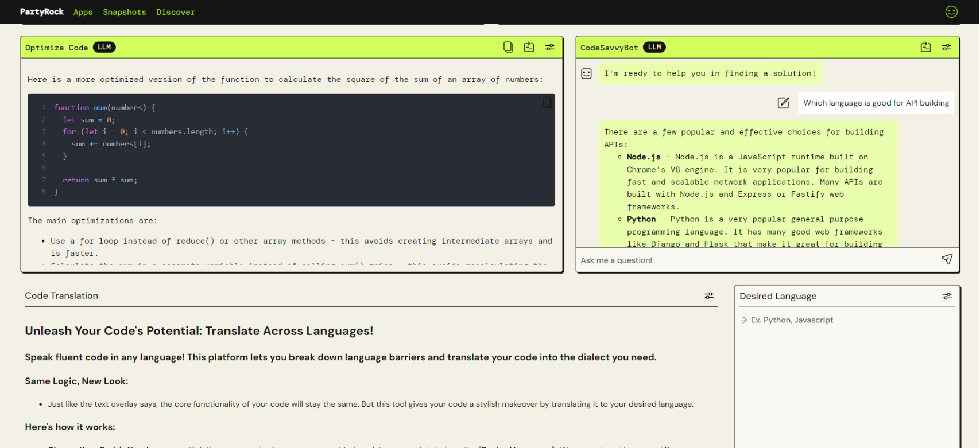Open the Snapshots page
Screen dimensions: 980x448
click(125, 12)
